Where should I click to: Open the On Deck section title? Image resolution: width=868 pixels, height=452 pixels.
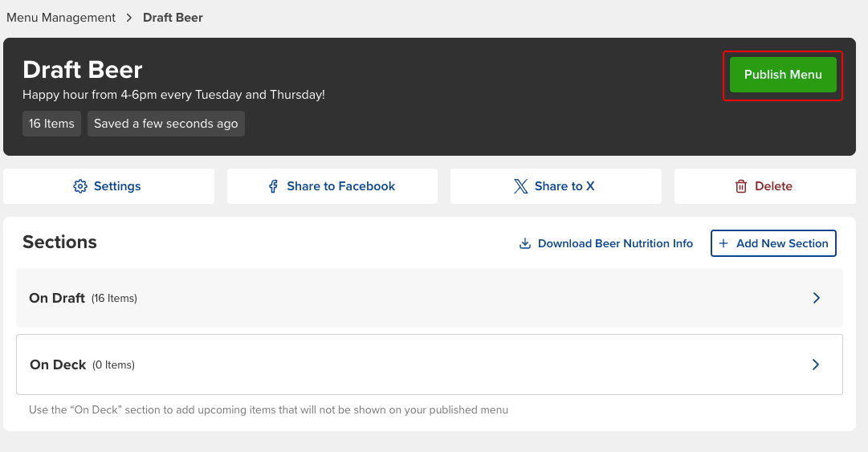pos(58,364)
